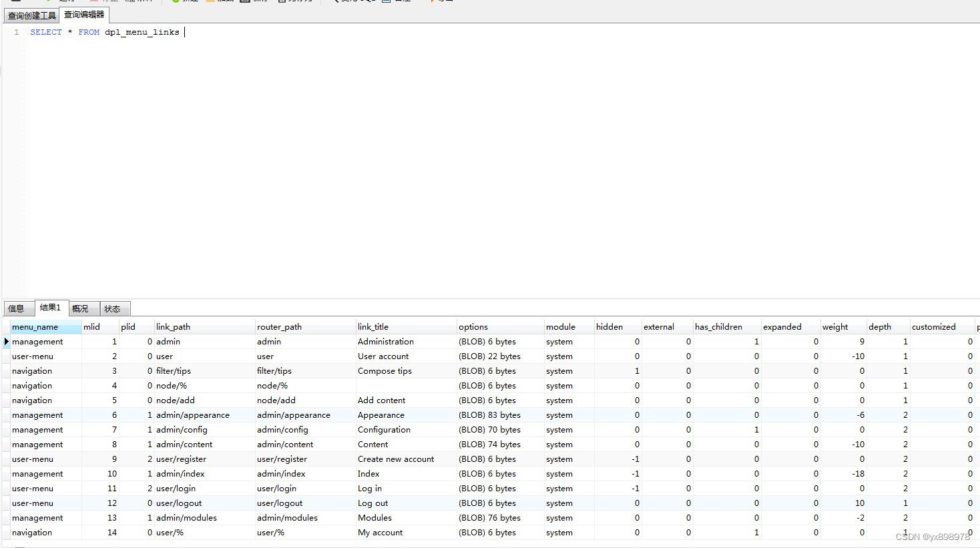Viewport: 980px width, 548px height.
Task: Select the 'Administration' link_title cell
Action: [x=407, y=341]
